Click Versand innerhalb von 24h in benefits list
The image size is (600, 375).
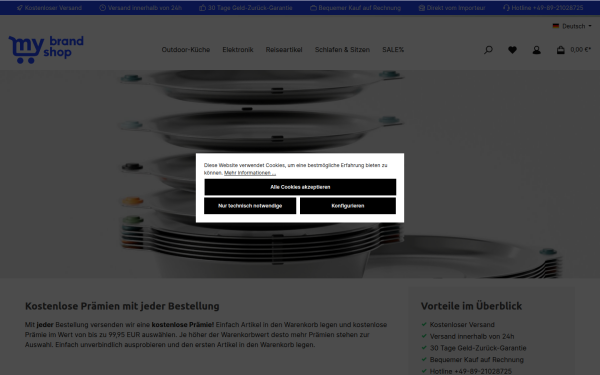click(472, 336)
